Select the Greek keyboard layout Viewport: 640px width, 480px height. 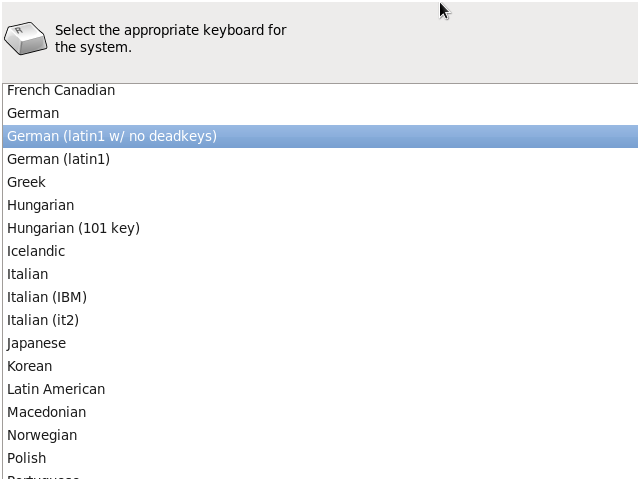26,182
